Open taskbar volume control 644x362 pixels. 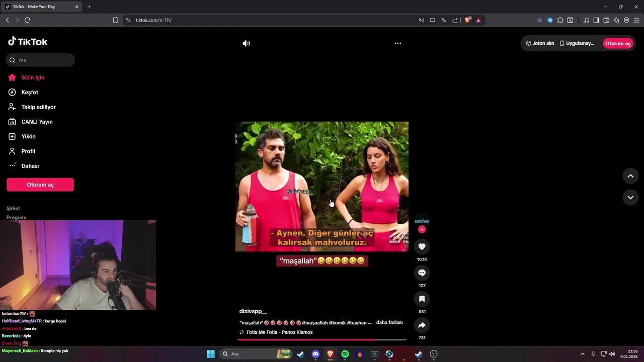[612, 354]
